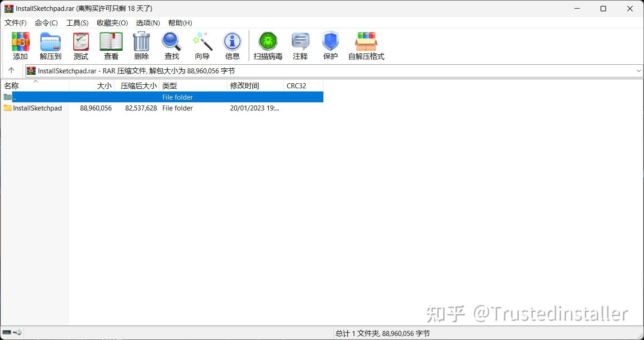Protect the archive with 保护 icon
Image resolution: width=644 pixels, height=340 pixels.
click(x=330, y=45)
